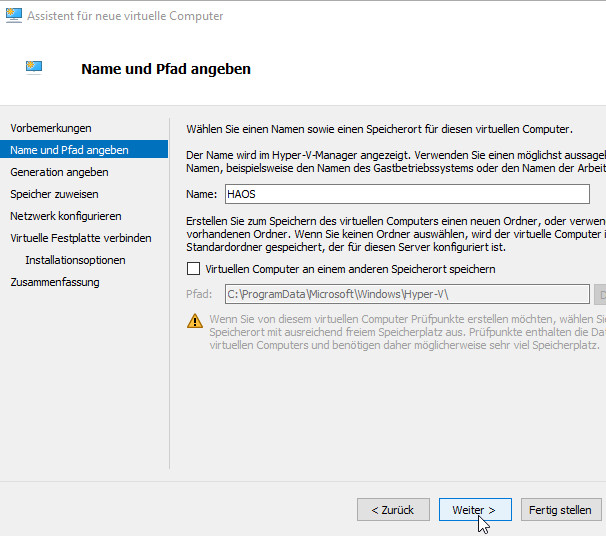Go to the Vorbemerkungen step

(x=51, y=128)
